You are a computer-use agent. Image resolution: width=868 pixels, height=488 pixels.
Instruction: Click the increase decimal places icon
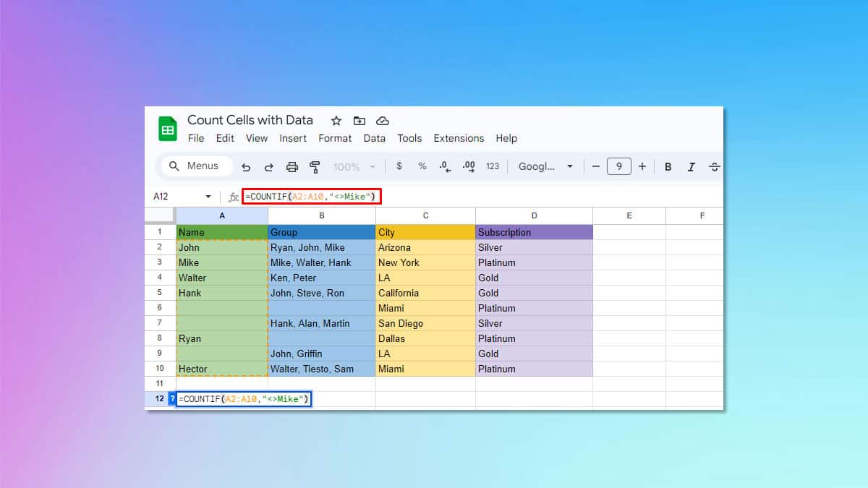pos(468,166)
